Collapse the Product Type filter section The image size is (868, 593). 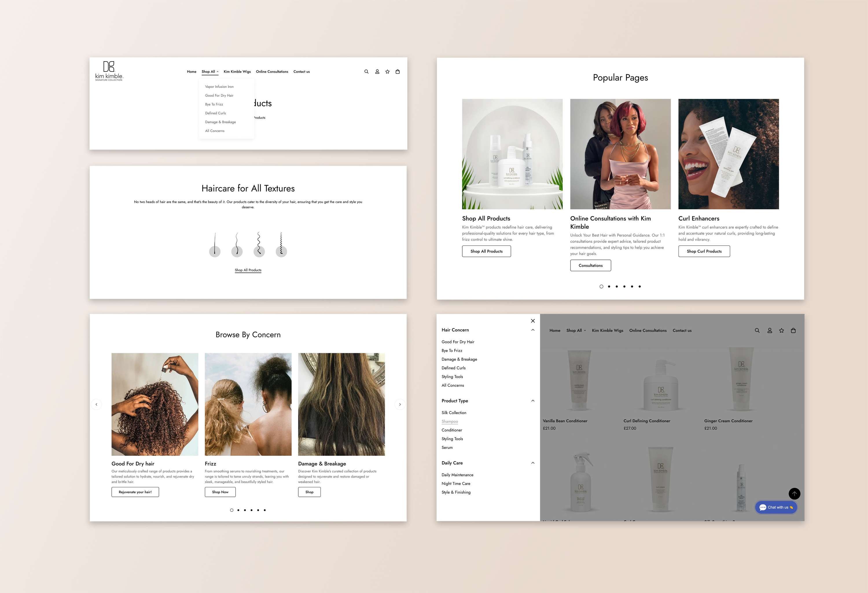point(533,401)
